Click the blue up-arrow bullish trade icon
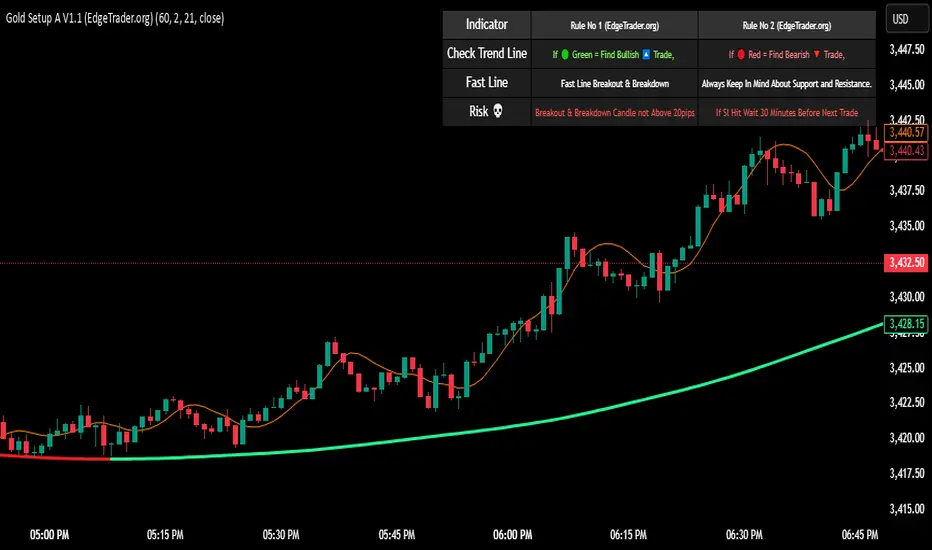The image size is (932, 550). pyautogui.click(x=646, y=53)
